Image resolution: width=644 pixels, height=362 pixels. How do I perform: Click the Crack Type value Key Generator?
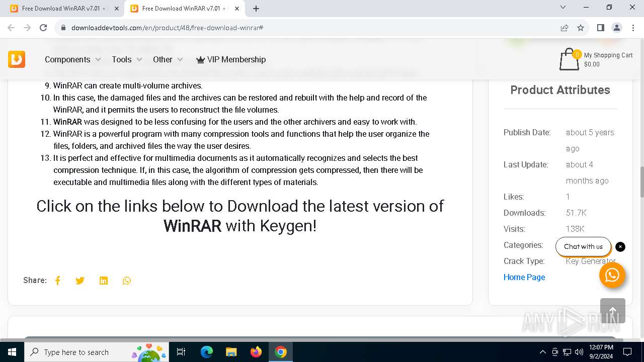click(x=591, y=261)
